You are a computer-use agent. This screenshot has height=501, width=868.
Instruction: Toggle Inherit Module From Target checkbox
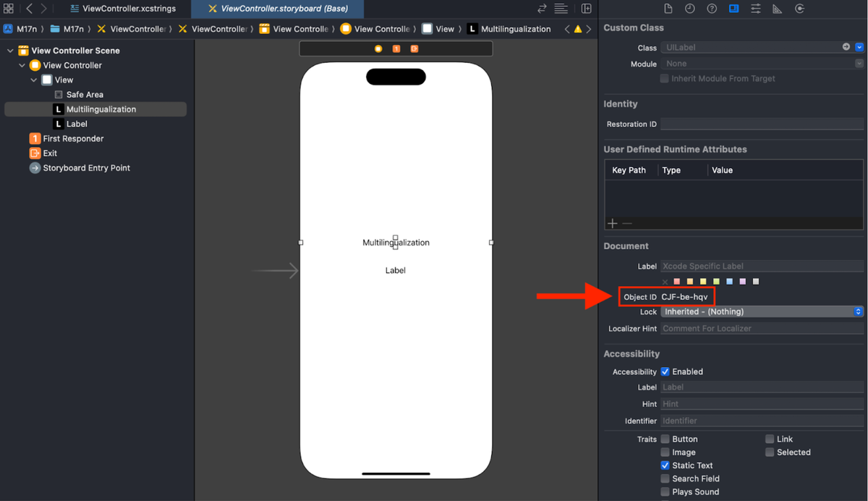(664, 78)
